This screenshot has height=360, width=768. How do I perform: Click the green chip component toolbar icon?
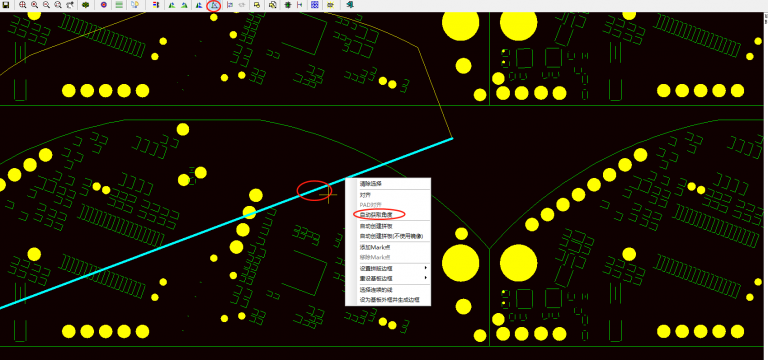pos(288,5)
